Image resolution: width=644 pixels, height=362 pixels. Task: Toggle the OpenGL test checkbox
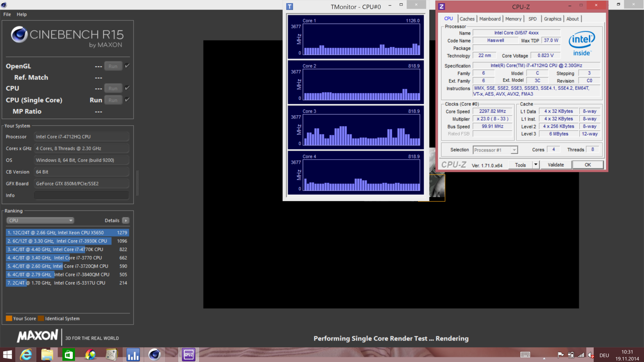click(x=127, y=66)
